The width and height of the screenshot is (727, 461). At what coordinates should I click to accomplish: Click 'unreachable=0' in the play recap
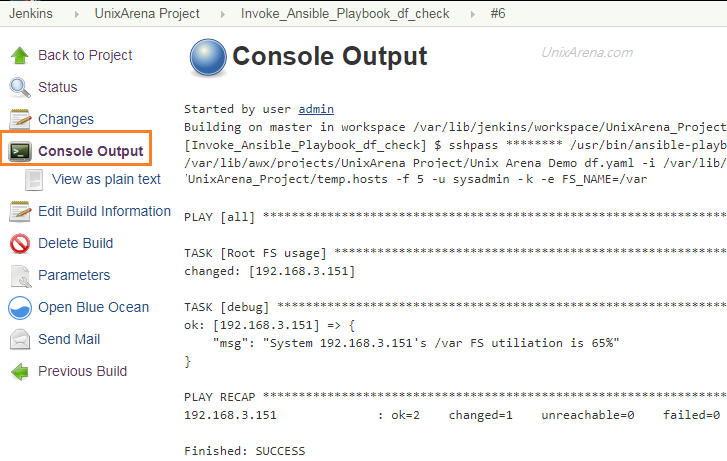[587, 415]
